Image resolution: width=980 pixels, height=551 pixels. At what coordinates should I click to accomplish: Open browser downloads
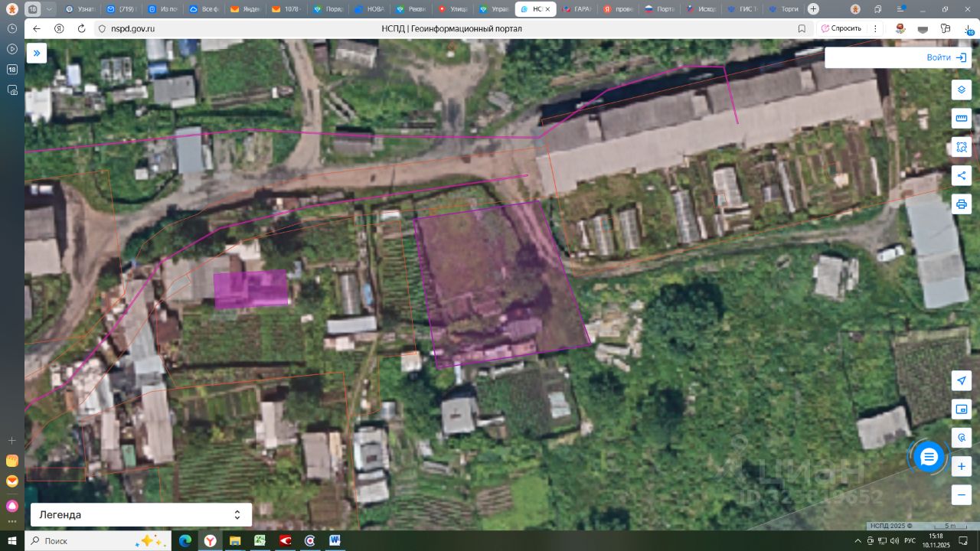969,28
